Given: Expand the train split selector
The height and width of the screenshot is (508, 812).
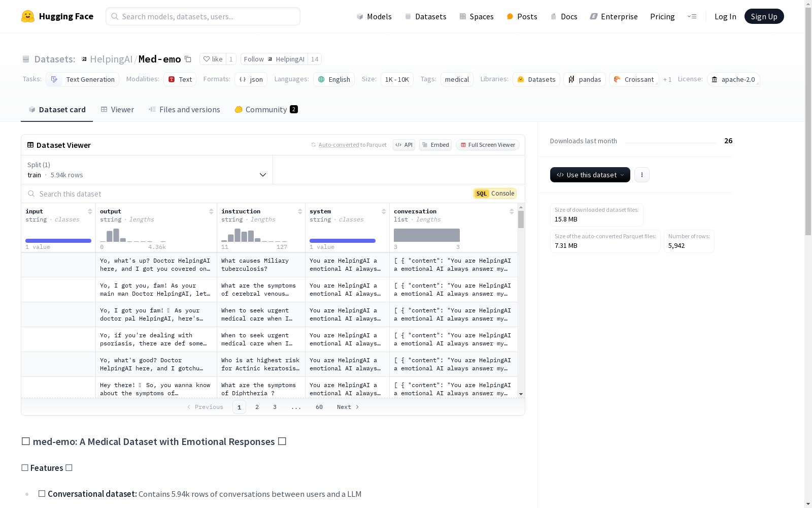Looking at the screenshot, I should 147,170.
